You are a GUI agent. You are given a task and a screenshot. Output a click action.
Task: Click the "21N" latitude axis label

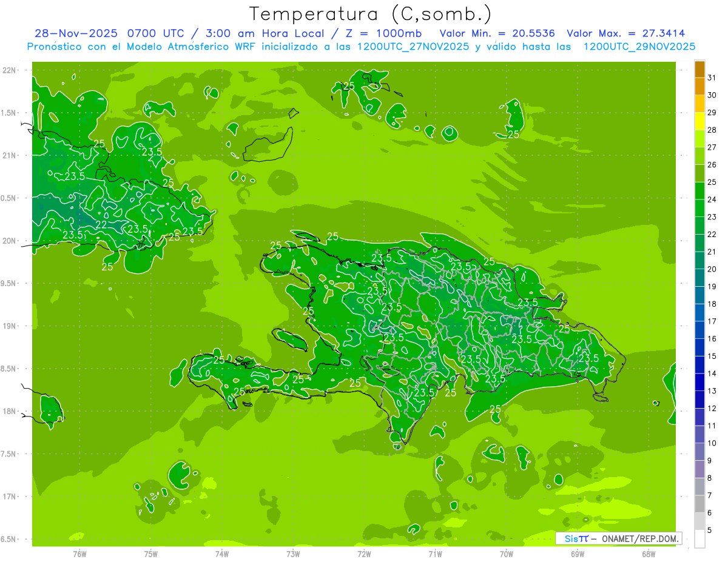(x=9, y=155)
